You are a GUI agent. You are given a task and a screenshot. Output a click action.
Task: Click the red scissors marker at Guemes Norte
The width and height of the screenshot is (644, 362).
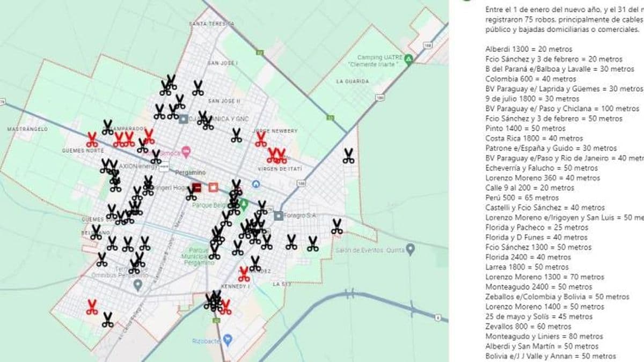pos(92,140)
